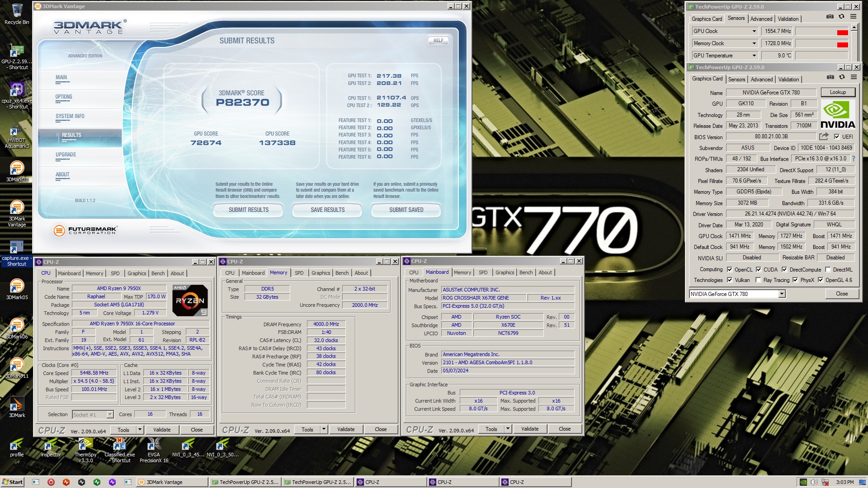
Task: Launch the GPU-Z 2.59 shortcut on the desktop
Action: [x=17, y=56]
